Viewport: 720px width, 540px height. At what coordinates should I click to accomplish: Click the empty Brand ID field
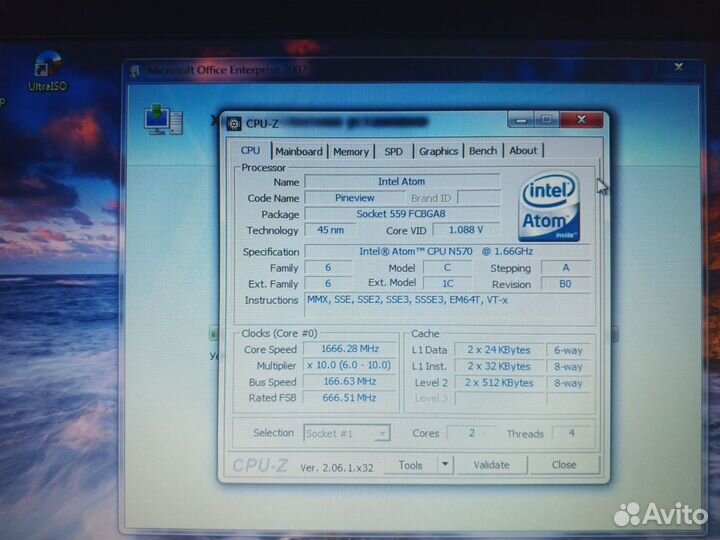[x=479, y=198]
